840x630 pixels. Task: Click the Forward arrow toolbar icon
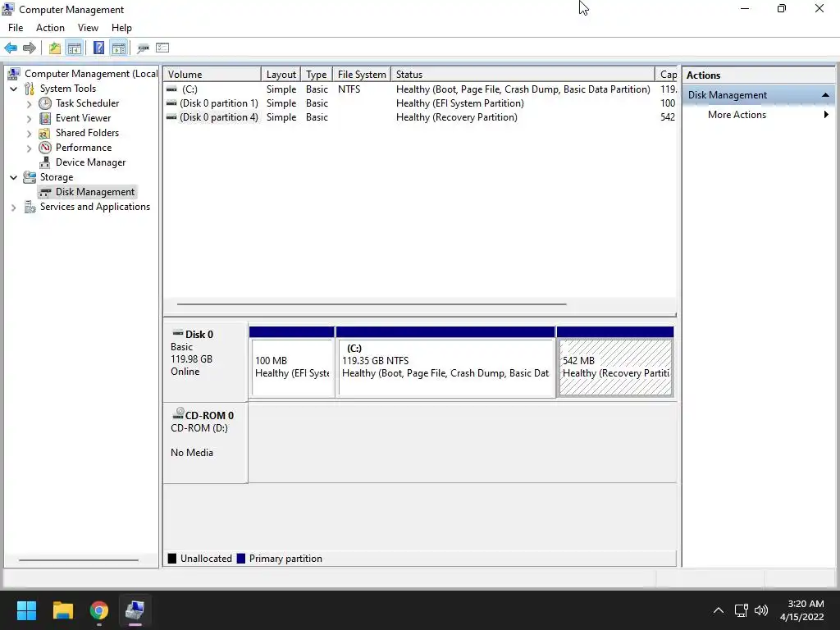30,48
